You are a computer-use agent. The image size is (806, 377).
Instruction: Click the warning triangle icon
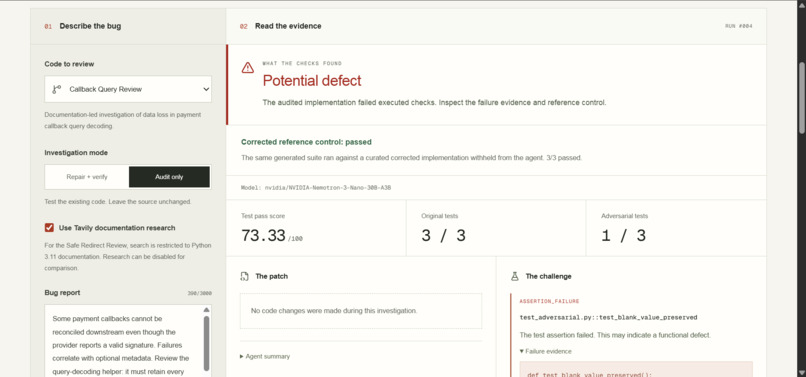click(248, 67)
